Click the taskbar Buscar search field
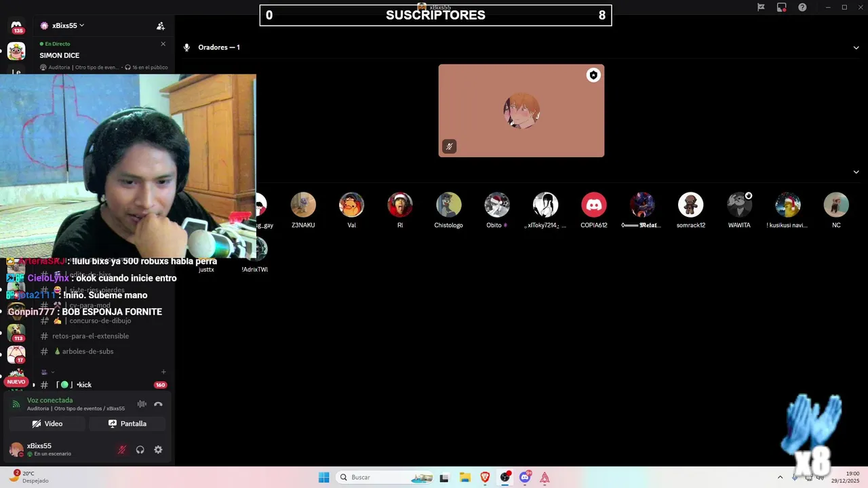 385,477
